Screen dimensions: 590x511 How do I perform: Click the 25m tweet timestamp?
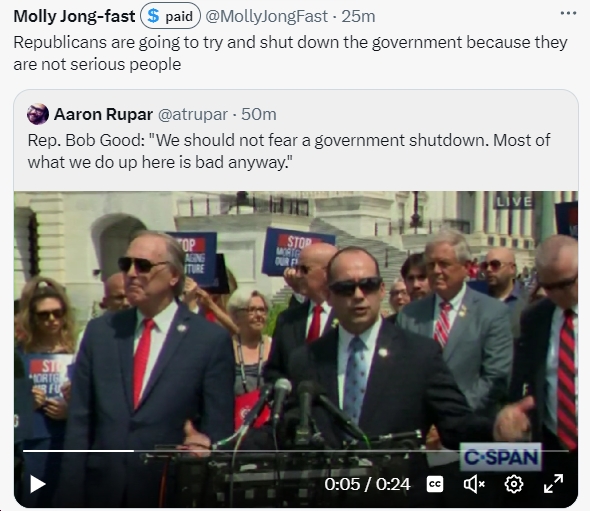[358, 16]
